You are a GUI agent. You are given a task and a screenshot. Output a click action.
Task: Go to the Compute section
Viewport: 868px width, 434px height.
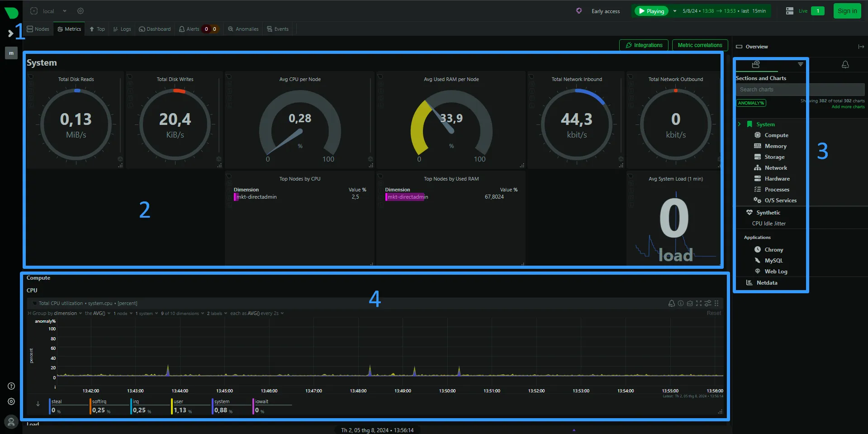776,135
